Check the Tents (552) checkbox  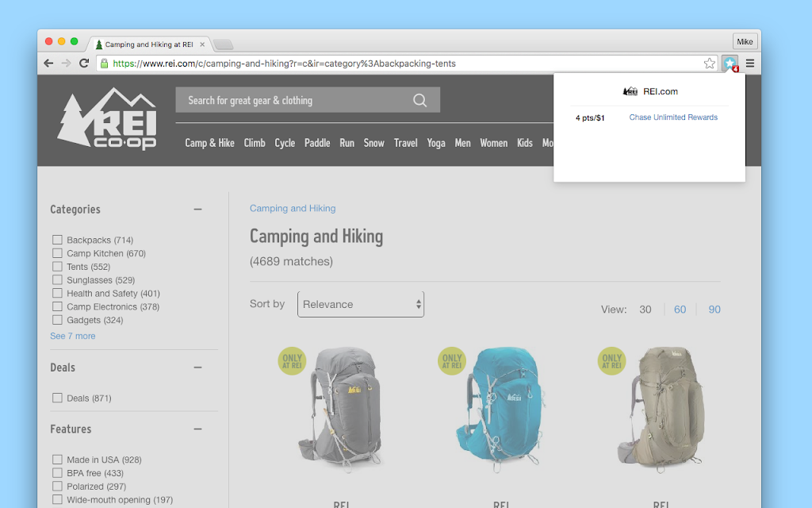click(57, 267)
